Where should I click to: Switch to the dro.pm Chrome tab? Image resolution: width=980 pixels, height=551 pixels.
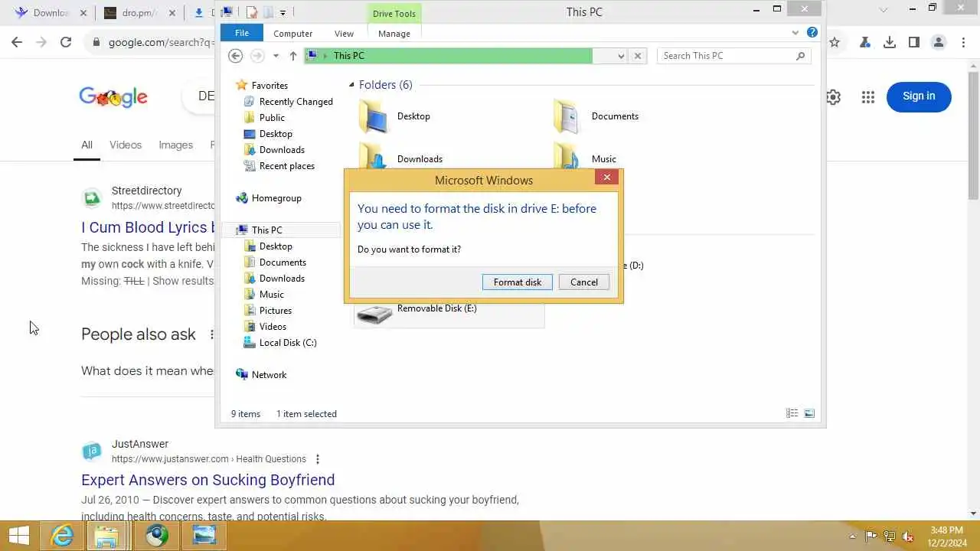(x=138, y=13)
